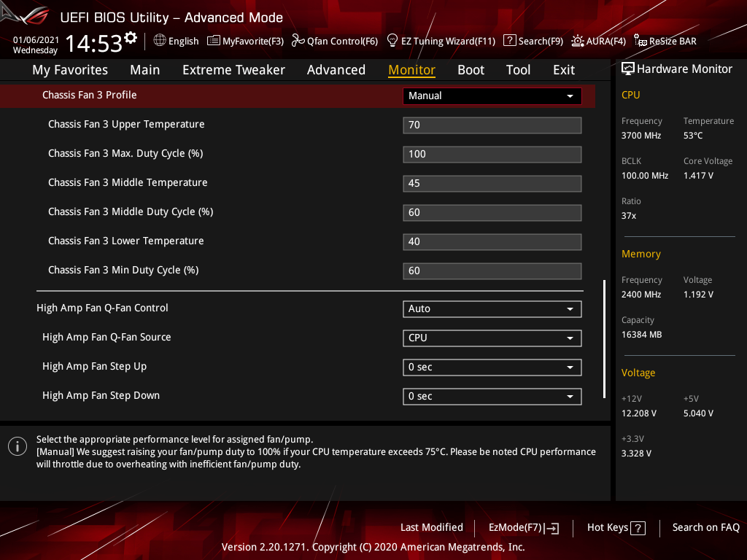Launch EZ Tuning Wizard lightbulb icon
Viewport: 747px width, 560px height.
pos(392,41)
